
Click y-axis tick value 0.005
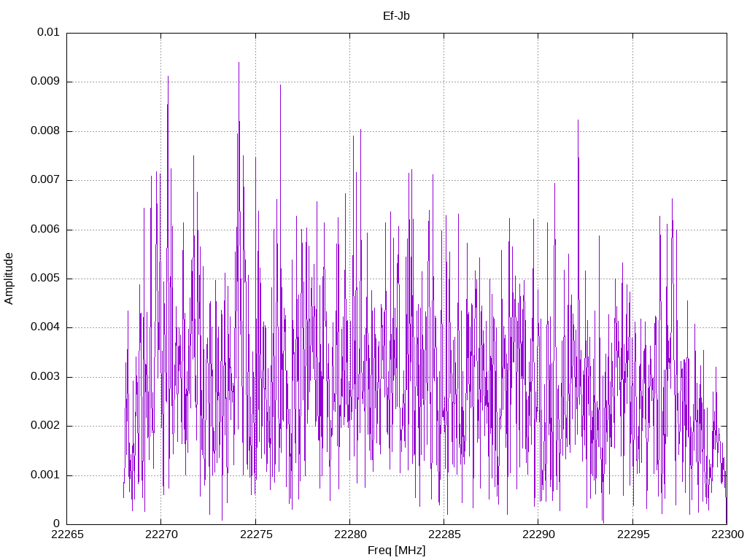[45, 278]
